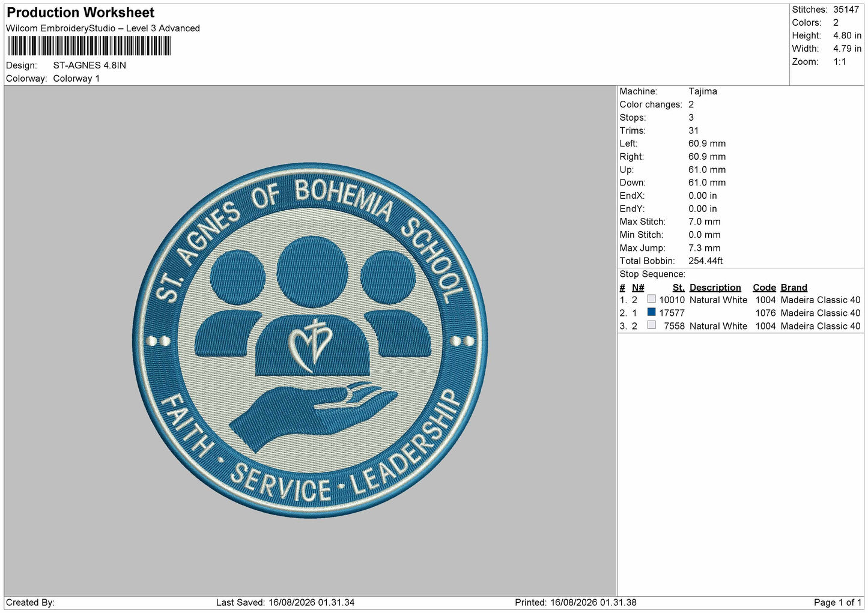Click the "#" column header
The height and width of the screenshot is (613, 868).
click(x=622, y=288)
